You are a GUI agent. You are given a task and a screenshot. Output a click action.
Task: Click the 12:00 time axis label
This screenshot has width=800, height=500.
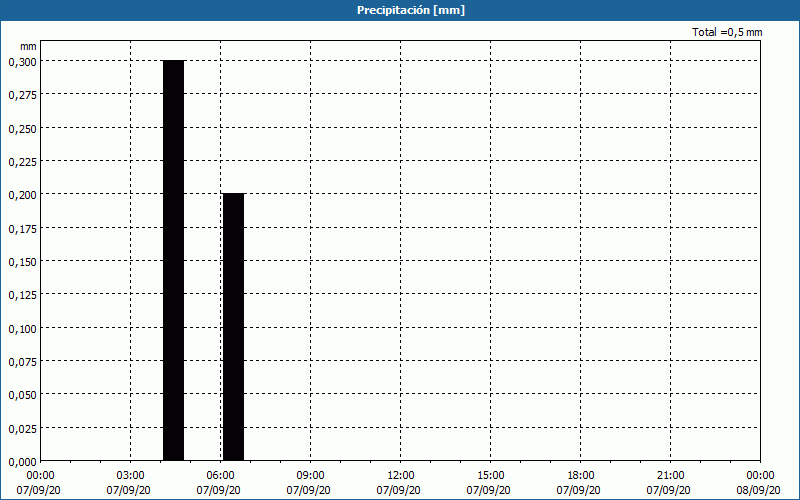point(401,476)
